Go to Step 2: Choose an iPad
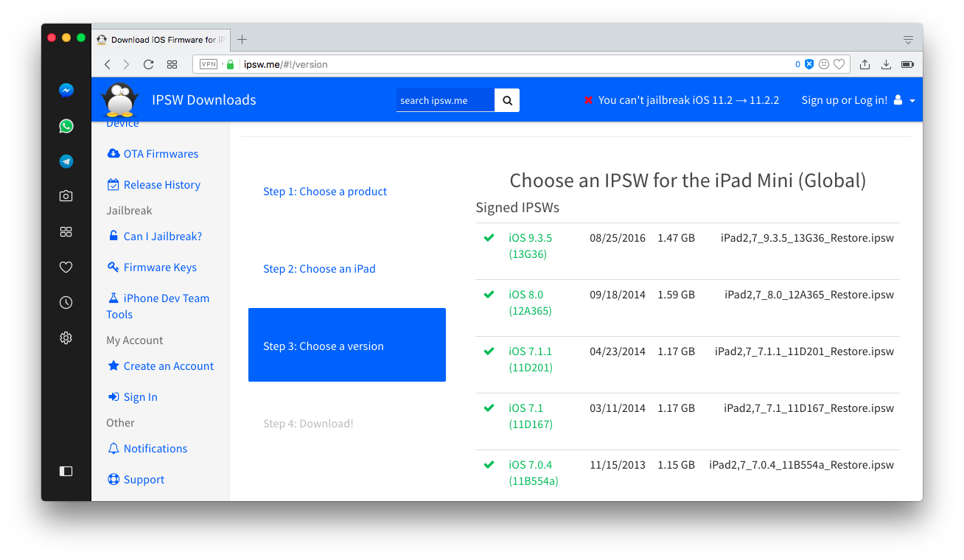This screenshot has height=560, width=964. [x=319, y=269]
